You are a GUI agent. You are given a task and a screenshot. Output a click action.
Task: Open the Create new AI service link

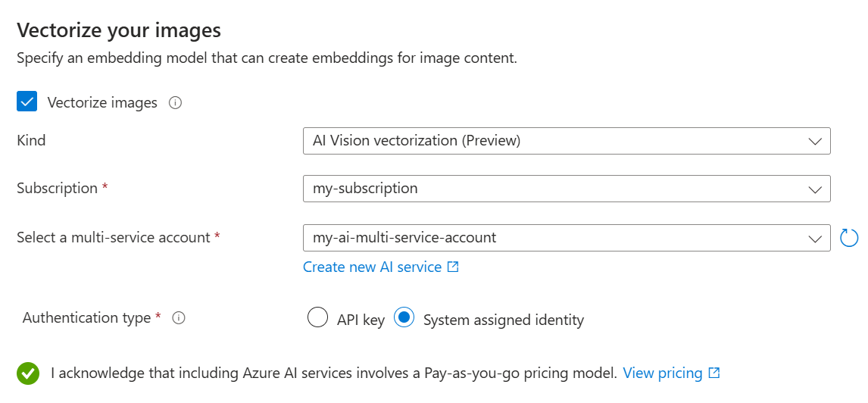(x=372, y=267)
